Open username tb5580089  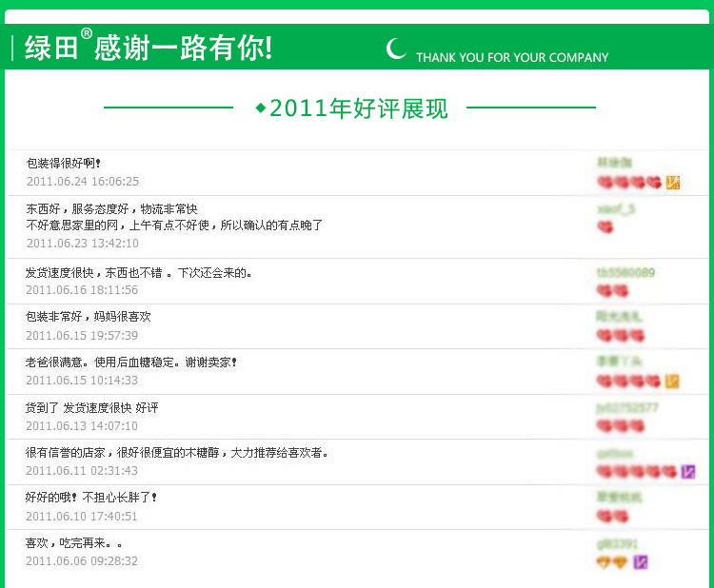pos(625,273)
